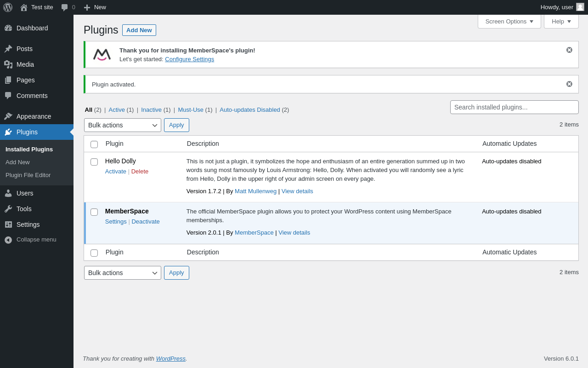Deactivate the MemberSpace plugin
Screen dimensions: 588x368
[146, 222]
